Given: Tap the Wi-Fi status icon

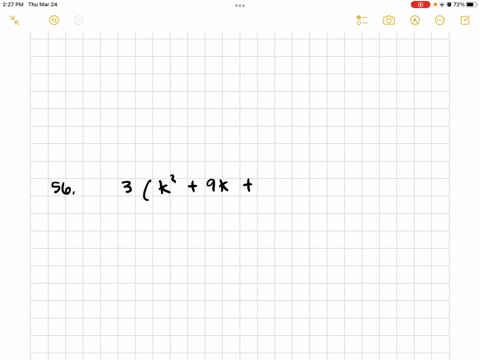Looking at the screenshot, I should [442, 5].
